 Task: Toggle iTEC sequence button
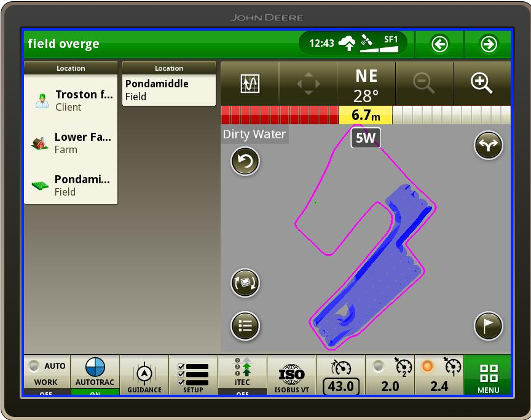coord(242,375)
